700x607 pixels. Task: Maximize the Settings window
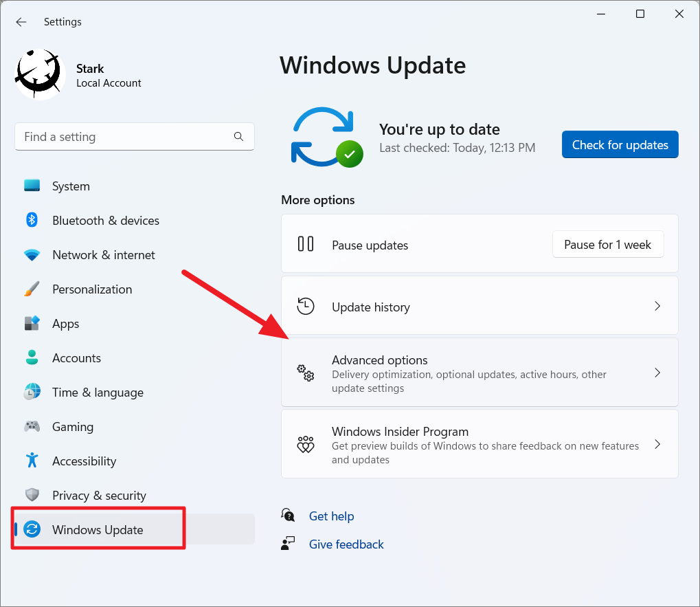(640, 14)
